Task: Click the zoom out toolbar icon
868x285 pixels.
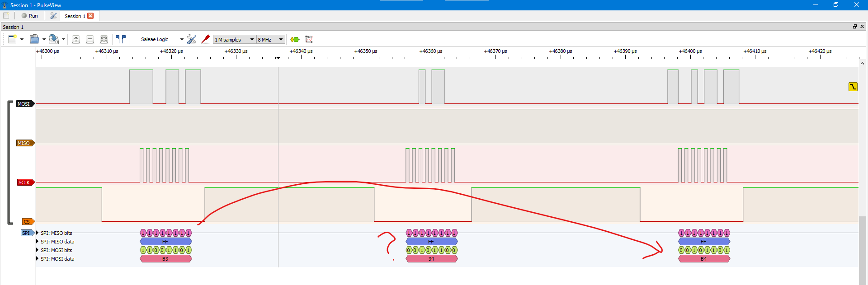Action: click(90, 40)
